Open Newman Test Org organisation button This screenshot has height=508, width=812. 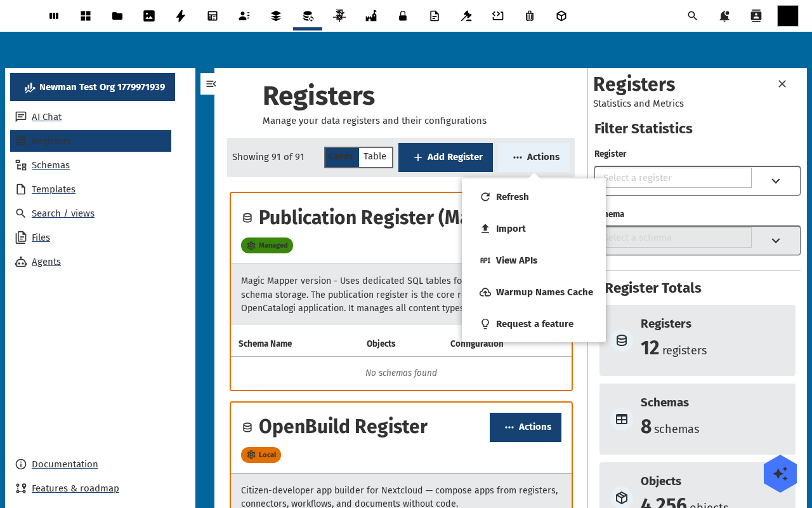93,87
